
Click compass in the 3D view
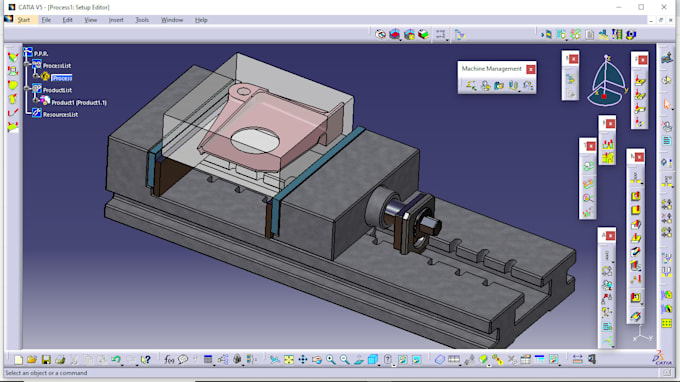click(x=608, y=81)
